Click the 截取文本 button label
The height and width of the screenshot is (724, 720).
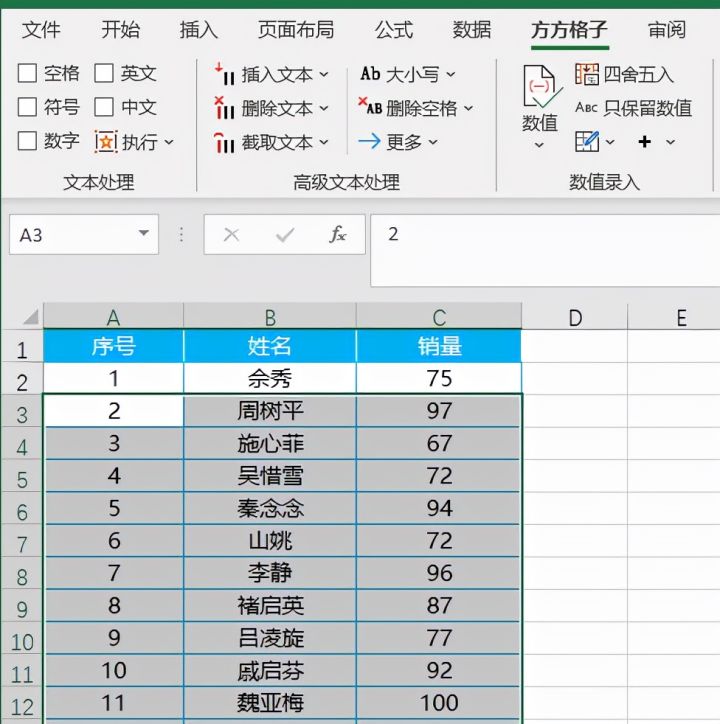click(277, 142)
